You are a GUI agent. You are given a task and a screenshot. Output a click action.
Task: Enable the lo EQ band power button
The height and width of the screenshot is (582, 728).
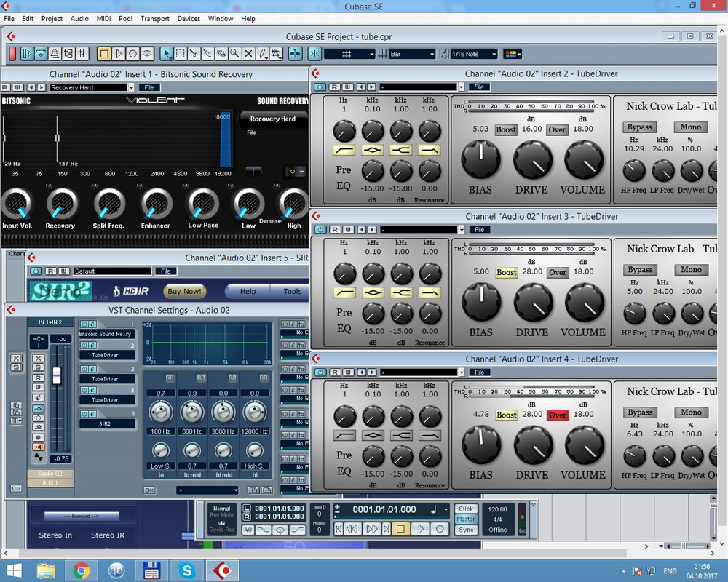click(x=170, y=378)
